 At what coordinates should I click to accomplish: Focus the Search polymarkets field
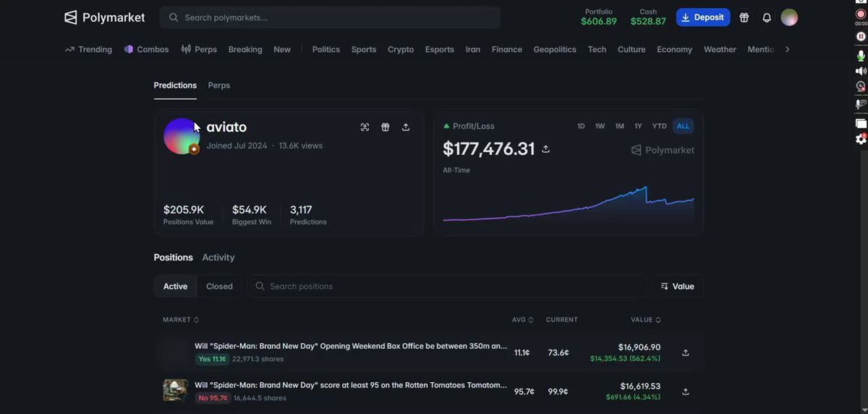click(x=330, y=17)
